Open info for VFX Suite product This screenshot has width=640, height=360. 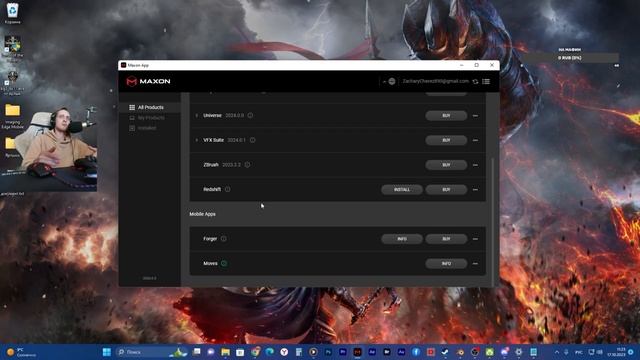tap(253, 140)
